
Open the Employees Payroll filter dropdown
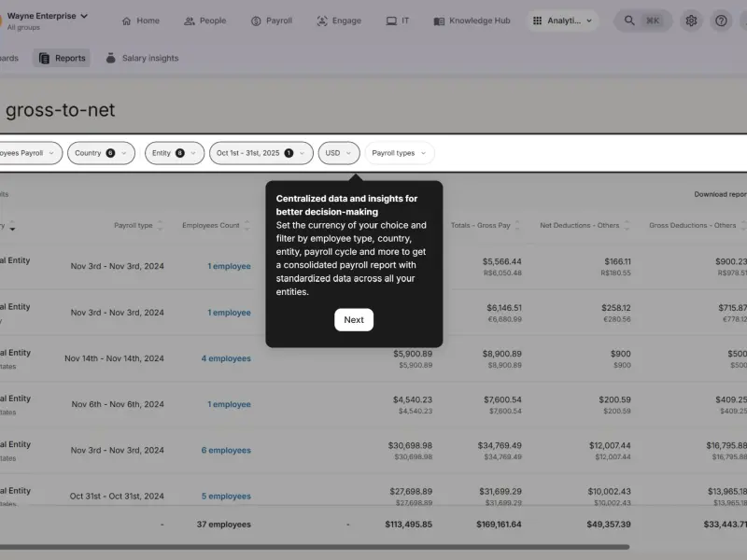click(x=30, y=153)
